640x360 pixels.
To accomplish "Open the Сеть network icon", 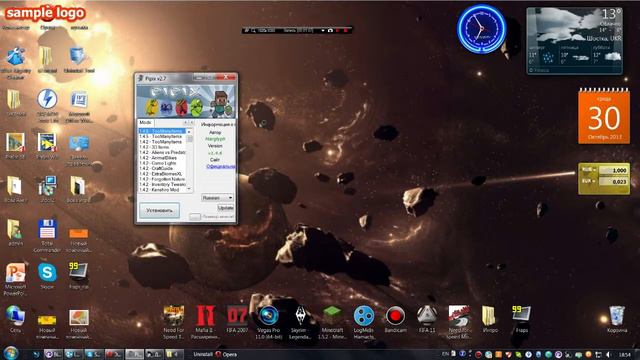I will pyautogui.click(x=15, y=319).
